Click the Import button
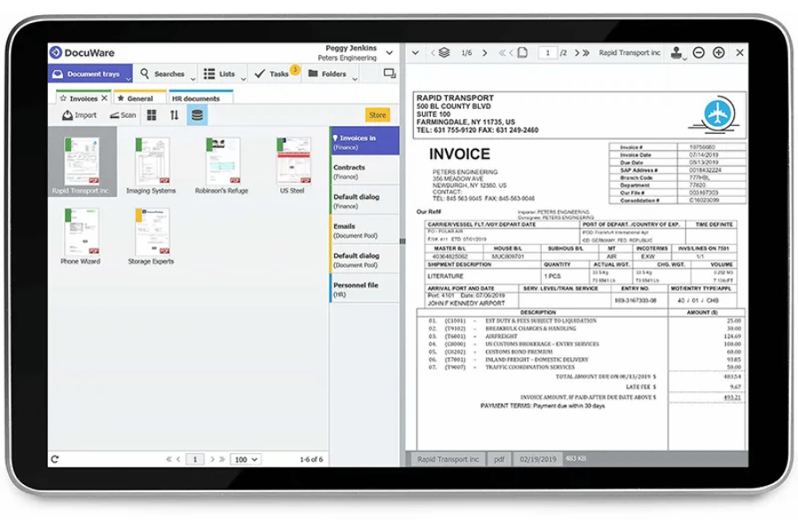798x532 pixels. tap(79, 115)
